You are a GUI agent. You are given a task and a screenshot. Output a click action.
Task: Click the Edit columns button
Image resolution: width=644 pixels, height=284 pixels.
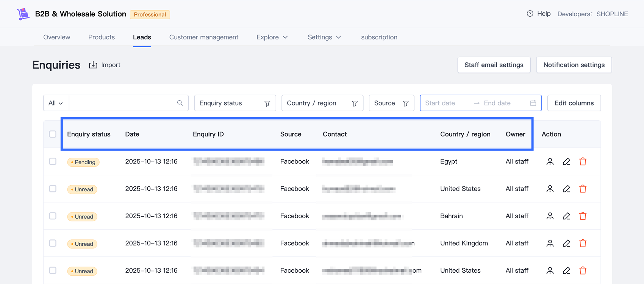click(x=574, y=103)
